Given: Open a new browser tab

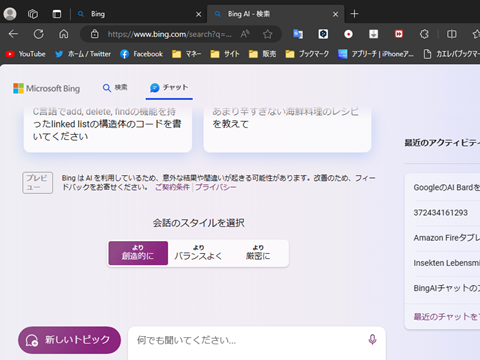Looking at the screenshot, I should click(x=354, y=14).
